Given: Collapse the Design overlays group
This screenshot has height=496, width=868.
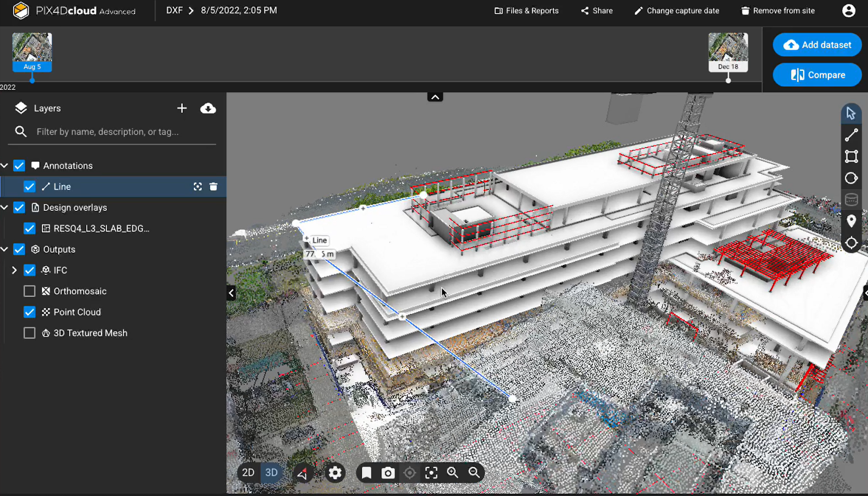Looking at the screenshot, I should [x=4, y=207].
